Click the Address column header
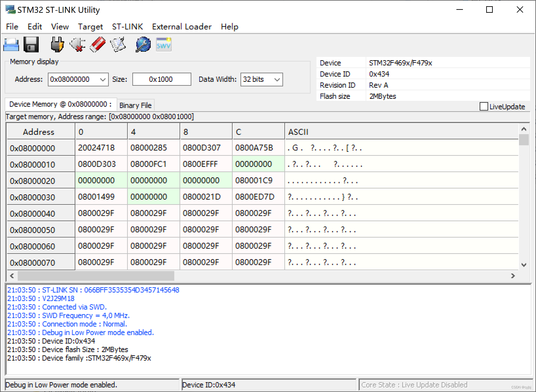The height and width of the screenshot is (392, 536). [x=41, y=132]
